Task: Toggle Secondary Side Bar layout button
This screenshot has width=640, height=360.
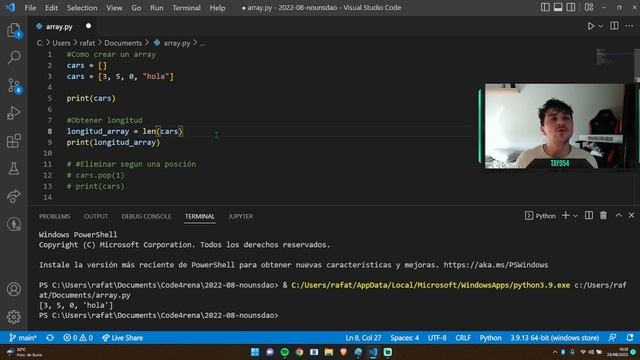Action: coord(571,7)
